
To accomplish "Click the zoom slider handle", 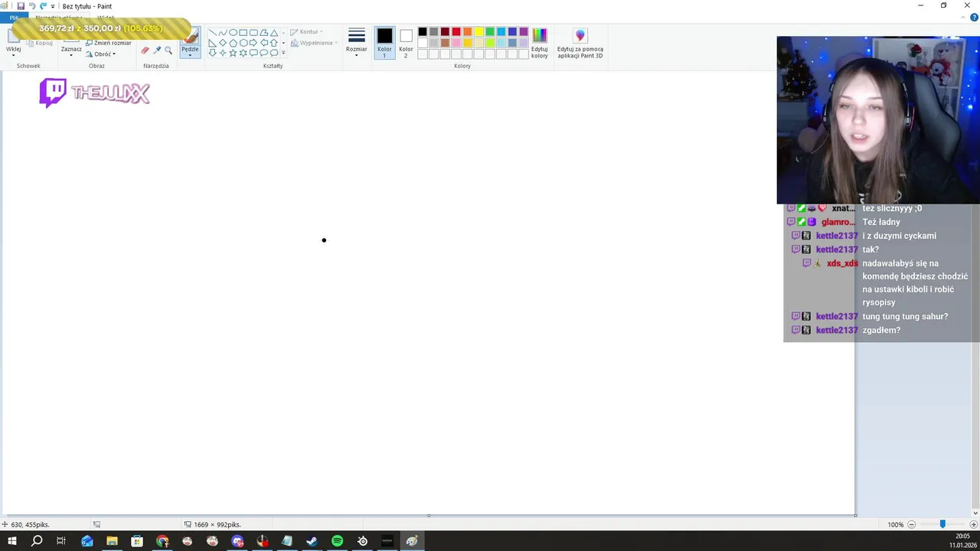I will (942, 524).
